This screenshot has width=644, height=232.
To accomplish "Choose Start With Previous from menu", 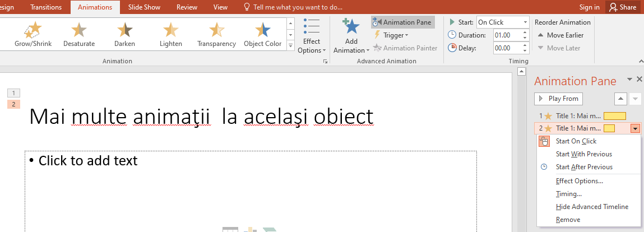I will (583, 154).
